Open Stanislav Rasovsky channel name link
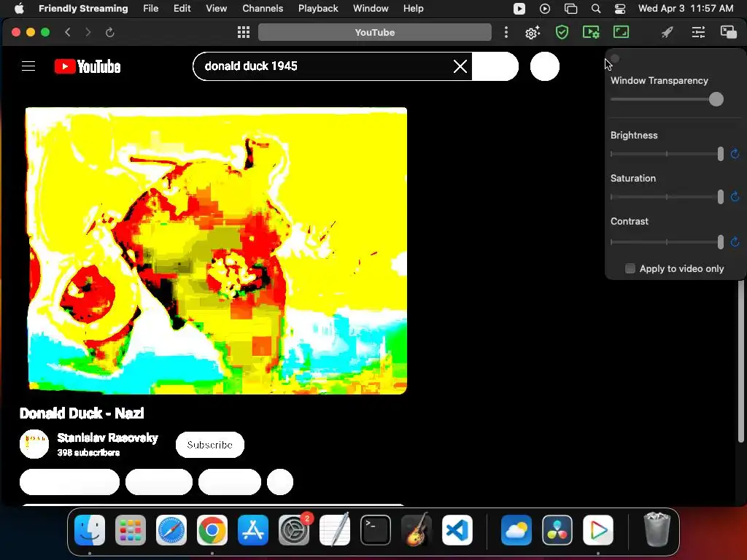 [108, 437]
